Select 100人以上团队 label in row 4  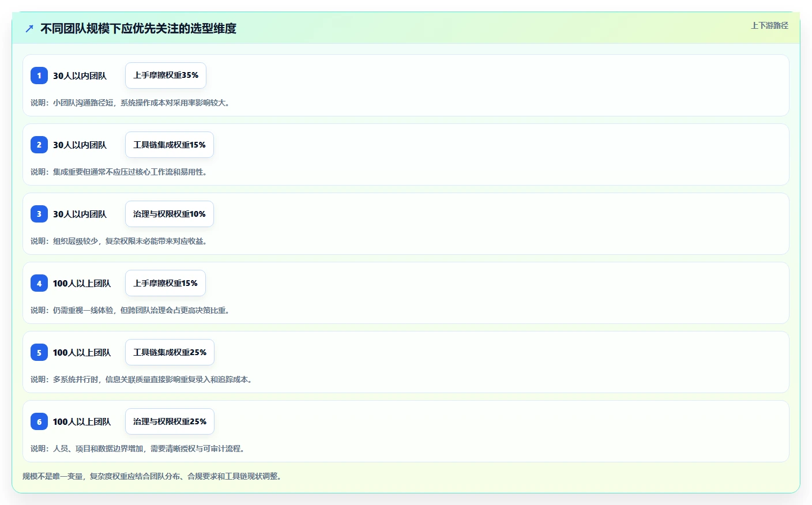point(82,283)
